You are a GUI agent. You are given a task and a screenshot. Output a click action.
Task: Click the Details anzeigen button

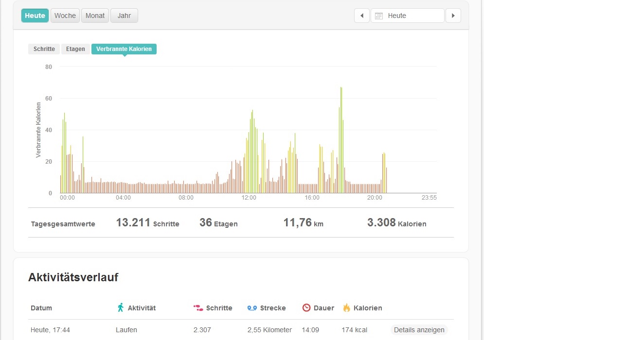(x=419, y=330)
